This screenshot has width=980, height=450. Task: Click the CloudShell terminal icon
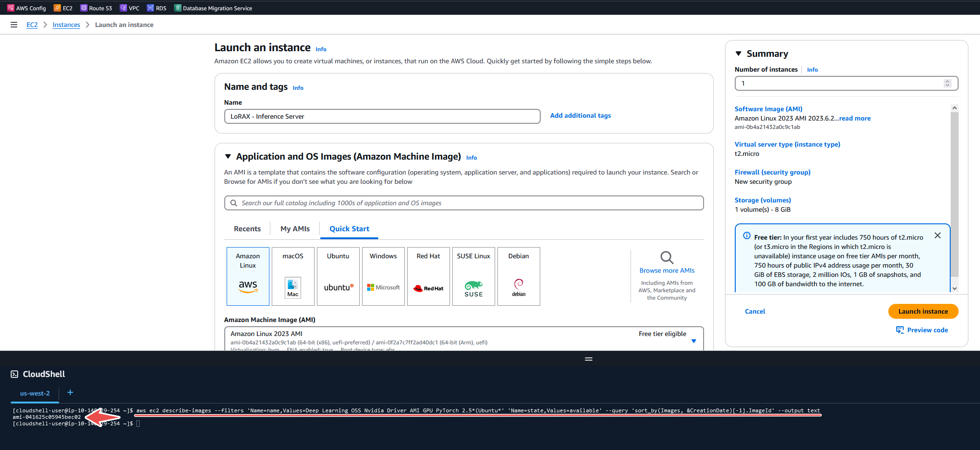tap(14, 374)
